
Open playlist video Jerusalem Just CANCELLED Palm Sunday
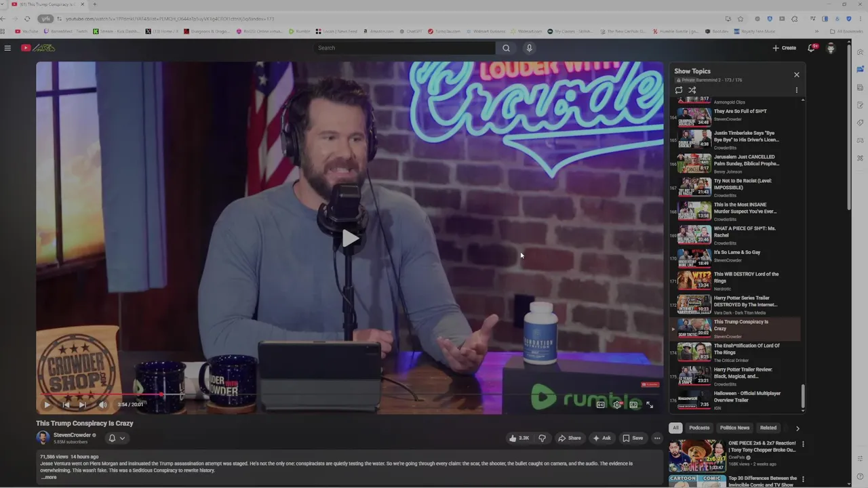[x=736, y=163]
